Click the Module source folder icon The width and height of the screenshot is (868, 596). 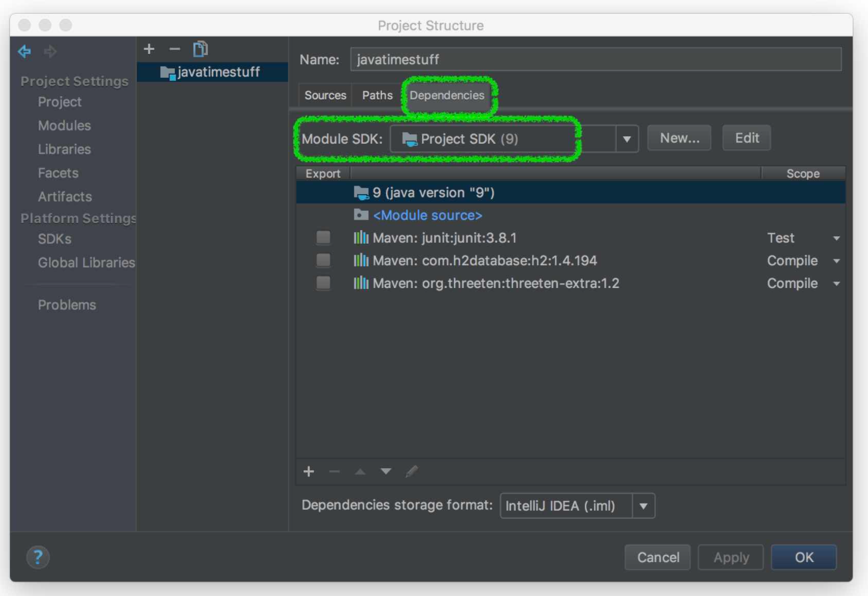(361, 216)
